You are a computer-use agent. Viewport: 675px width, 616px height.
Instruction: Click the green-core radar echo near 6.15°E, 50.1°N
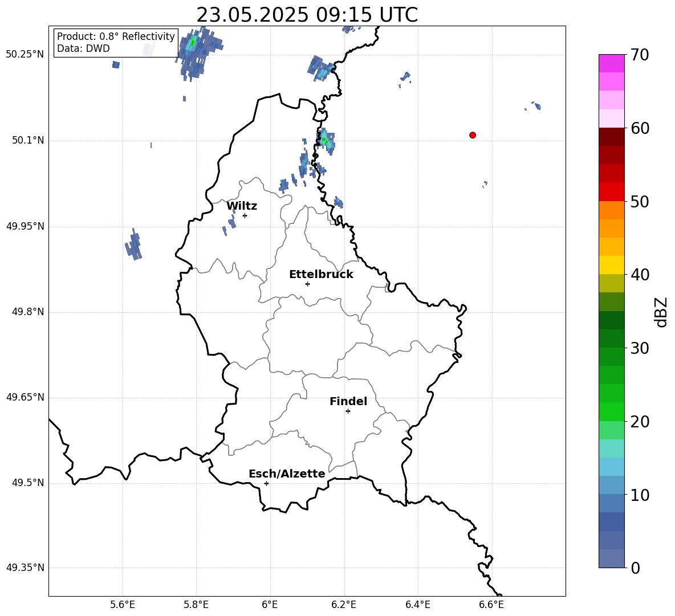point(325,141)
